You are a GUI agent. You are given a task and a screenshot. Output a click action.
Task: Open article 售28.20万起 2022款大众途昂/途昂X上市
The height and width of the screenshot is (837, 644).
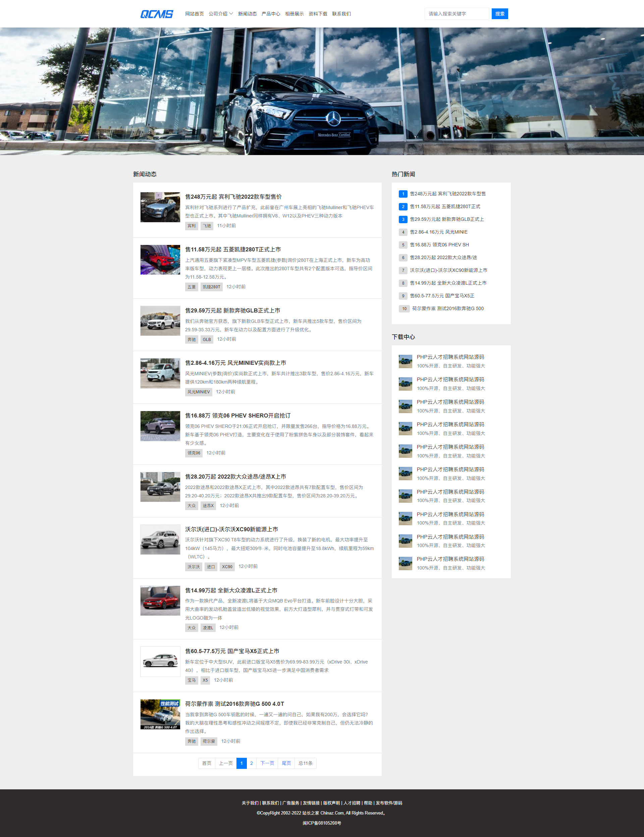point(235,476)
